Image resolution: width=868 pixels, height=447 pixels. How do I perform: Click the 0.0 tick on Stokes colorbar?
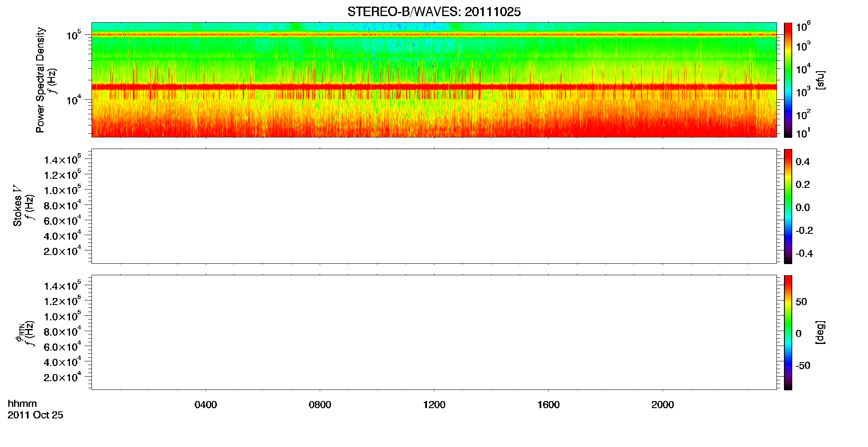(803, 208)
